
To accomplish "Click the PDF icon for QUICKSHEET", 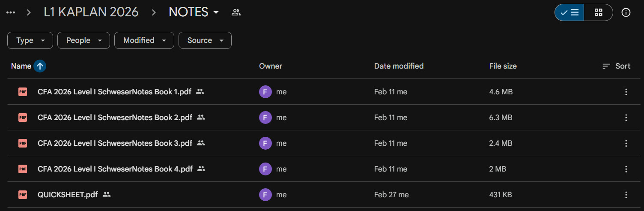I will (23, 194).
